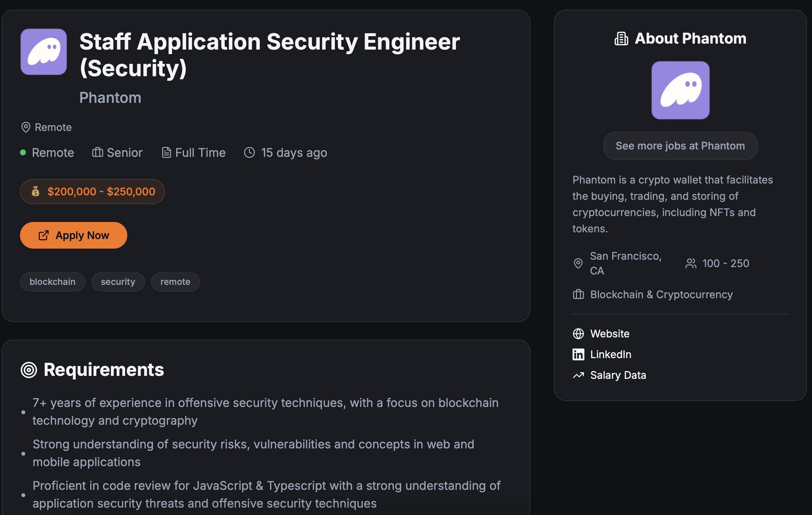Click the San Francisco, CA location text
The image size is (812, 515).
[626, 263]
